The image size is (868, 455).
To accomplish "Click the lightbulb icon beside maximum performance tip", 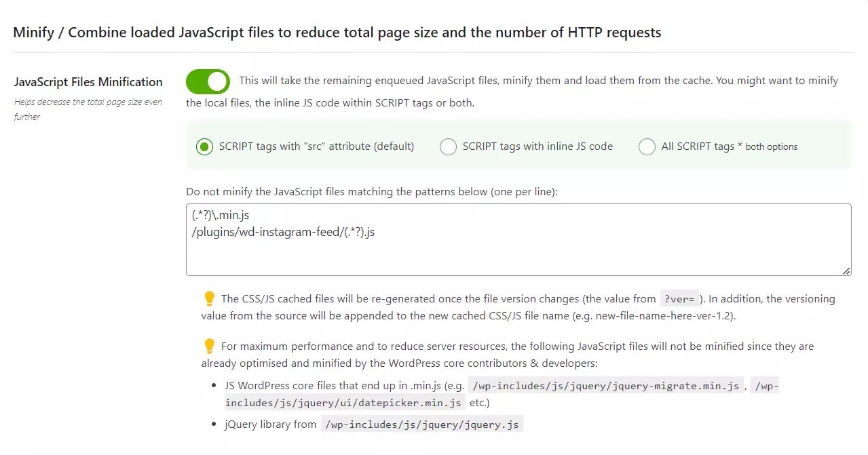I will click(x=210, y=346).
